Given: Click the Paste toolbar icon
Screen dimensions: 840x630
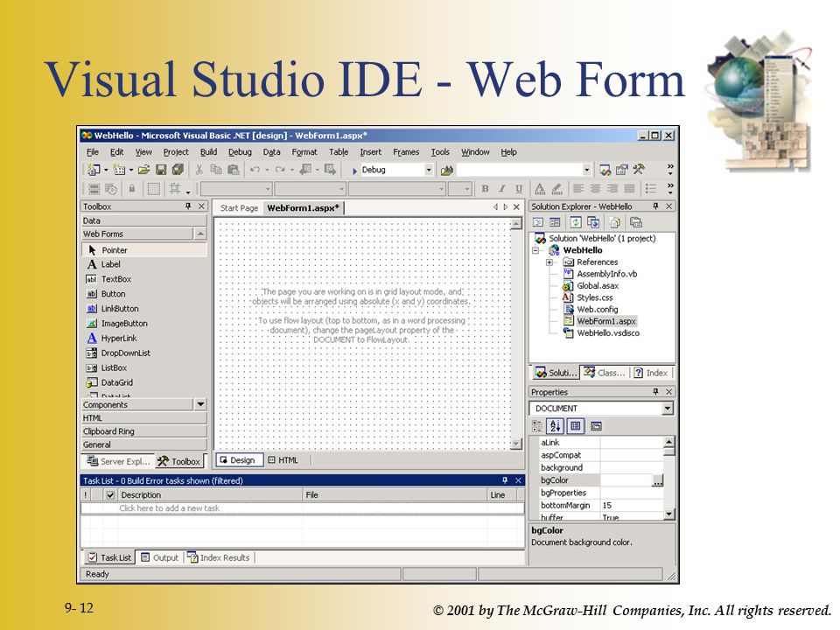Looking at the screenshot, I should tap(233, 170).
